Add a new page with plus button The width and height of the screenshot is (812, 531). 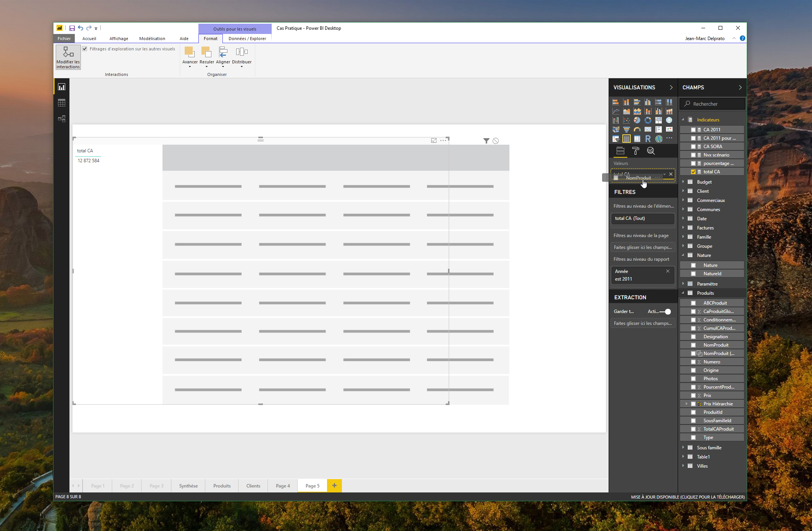click(x=334, y=486)
